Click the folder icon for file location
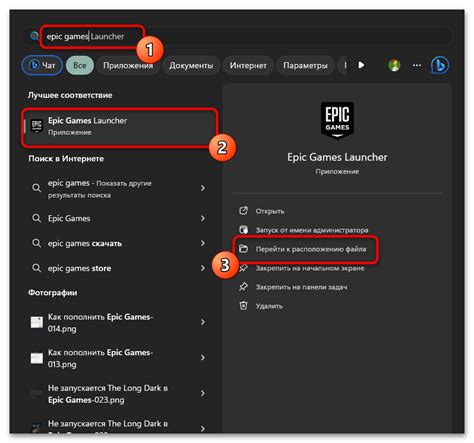Viewport: 474px width, 443px height. point(243,249)
